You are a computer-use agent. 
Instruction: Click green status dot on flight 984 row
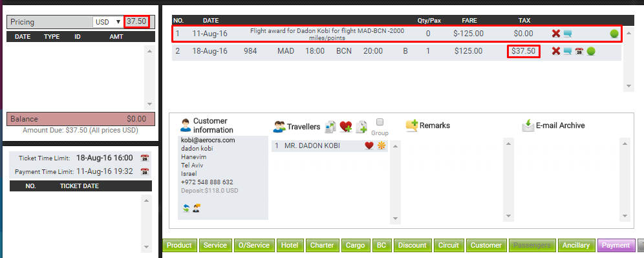pyautogui.click(x=591, y=51)
